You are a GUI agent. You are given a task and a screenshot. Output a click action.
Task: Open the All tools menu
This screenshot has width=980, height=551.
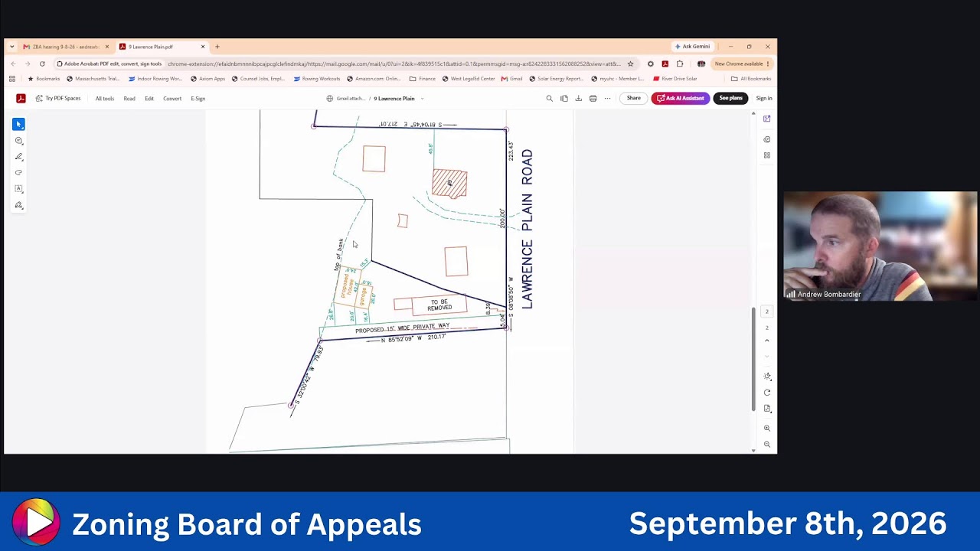click(105, 98)
